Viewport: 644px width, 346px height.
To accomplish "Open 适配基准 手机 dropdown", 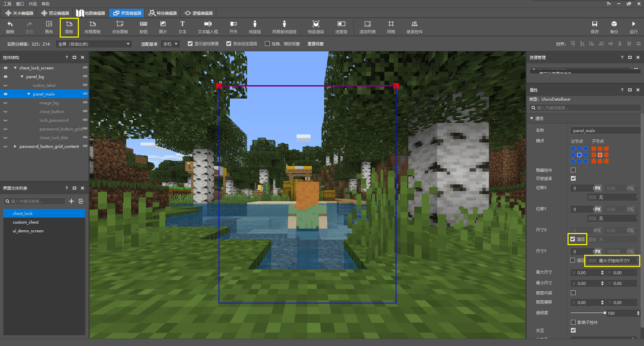I will [170, 44].
